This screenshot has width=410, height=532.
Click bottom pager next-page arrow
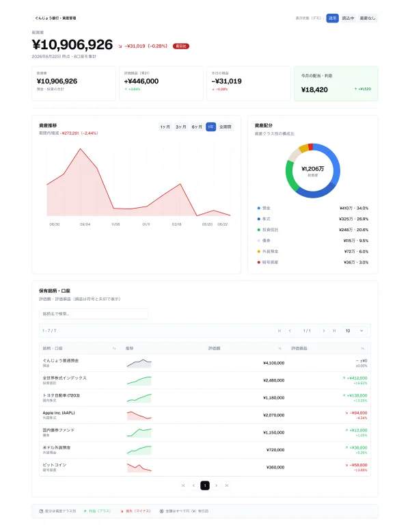(x=217, y=486)
